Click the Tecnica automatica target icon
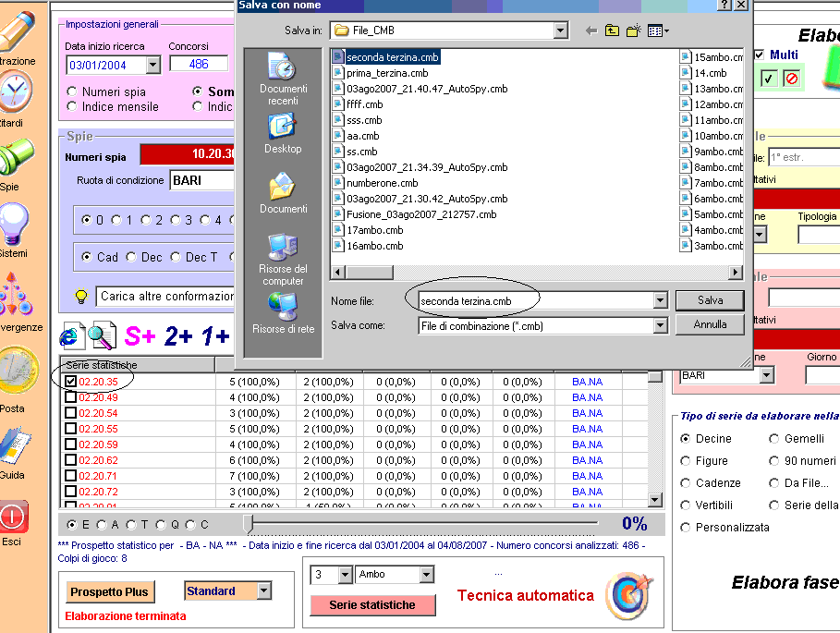The image size is (840, 633). (629, 595)
